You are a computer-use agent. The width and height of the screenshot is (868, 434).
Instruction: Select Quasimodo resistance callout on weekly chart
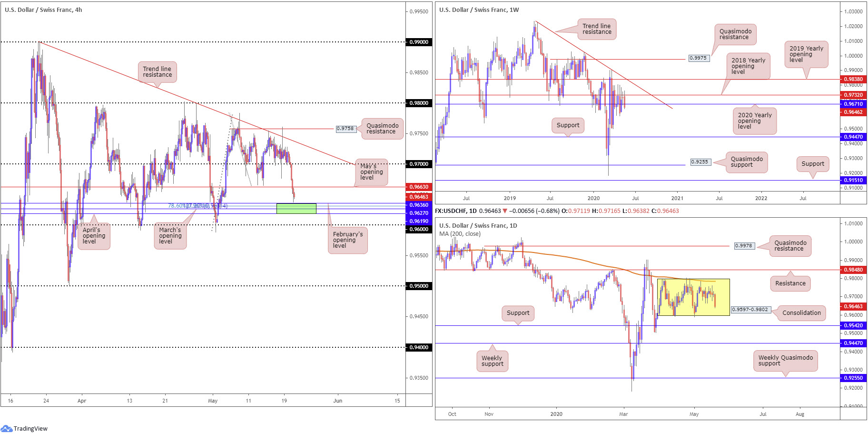point(735,34)
